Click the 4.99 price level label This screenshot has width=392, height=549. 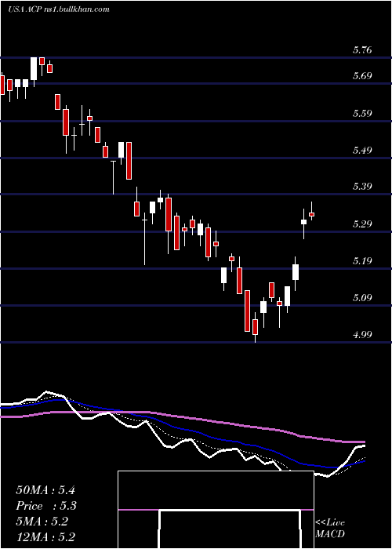pyautogui.click(x=362, y=335)
